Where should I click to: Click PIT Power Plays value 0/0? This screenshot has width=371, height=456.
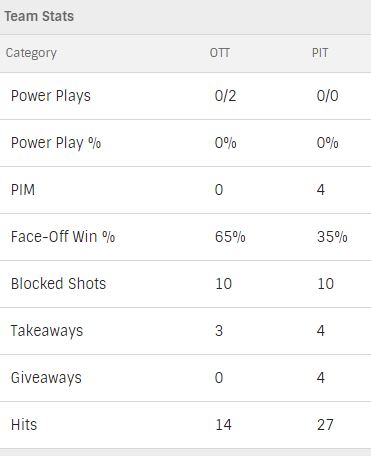tap(327, 96)
